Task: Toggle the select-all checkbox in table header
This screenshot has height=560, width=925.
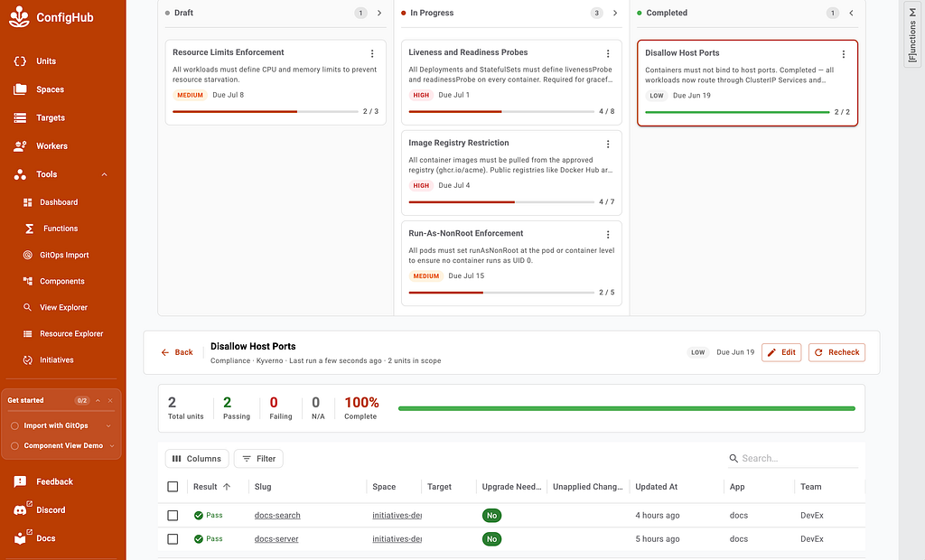Action: pyautogui.click(x=173, y=487)
